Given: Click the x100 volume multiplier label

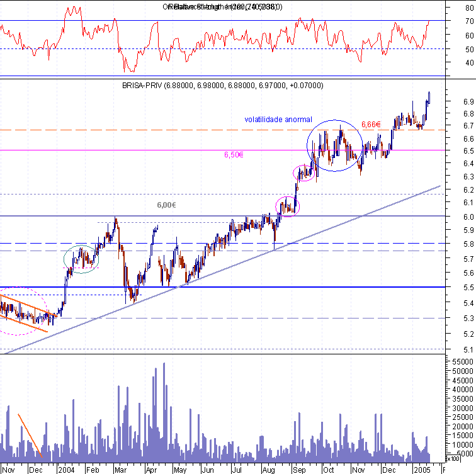Looking at the screenshot, I should (x=453, y=458).
